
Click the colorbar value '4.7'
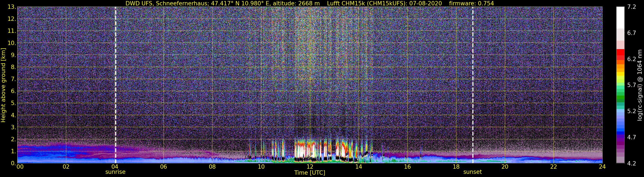point(632,137)
